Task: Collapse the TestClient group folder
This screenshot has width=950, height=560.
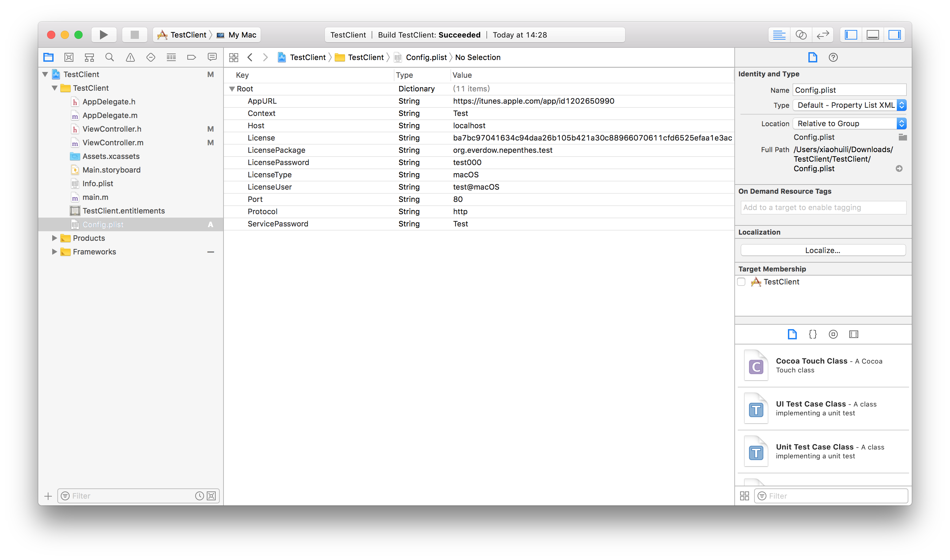Action: pos(55,88)
